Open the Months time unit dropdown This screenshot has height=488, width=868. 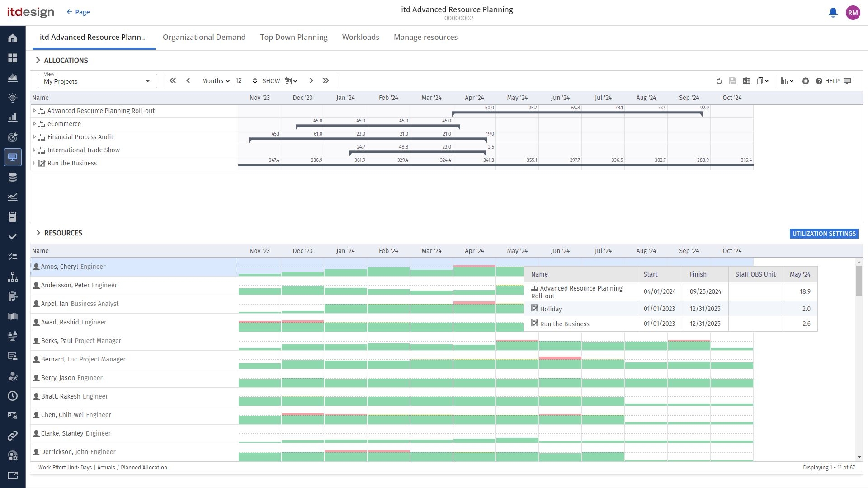(x=216, y=81)
